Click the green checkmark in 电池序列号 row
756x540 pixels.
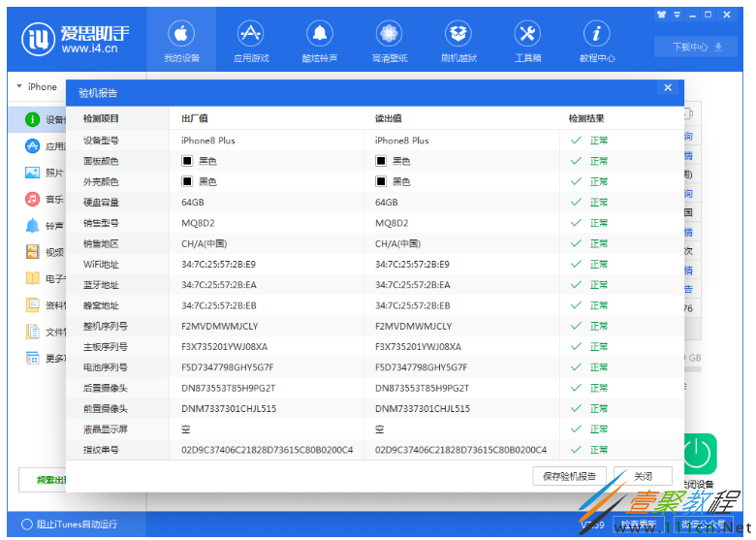tap(576, 366)
